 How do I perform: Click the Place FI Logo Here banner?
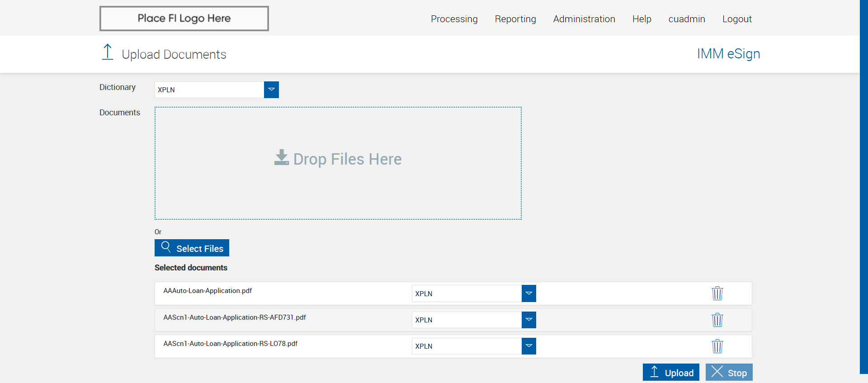(x=184, y=19)
